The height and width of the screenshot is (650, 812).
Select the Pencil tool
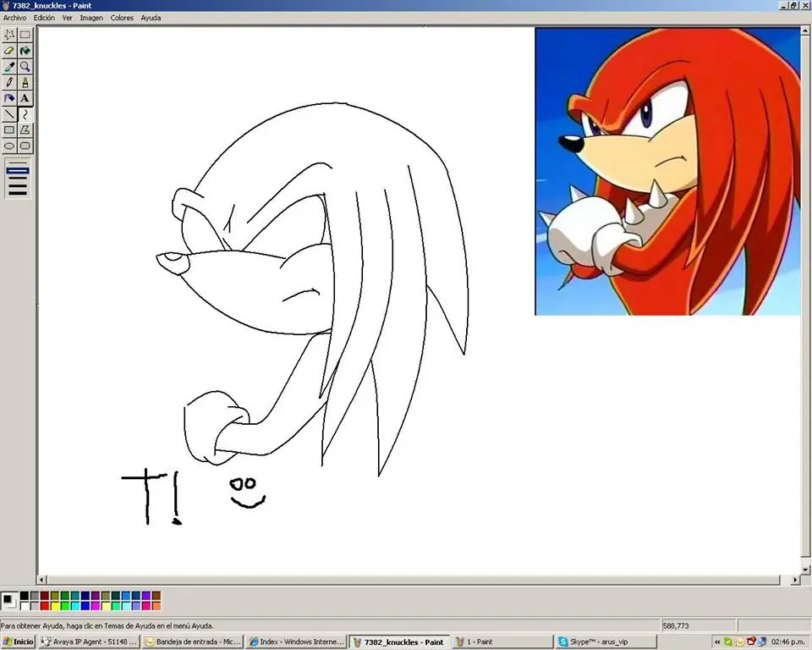(9, 83)
